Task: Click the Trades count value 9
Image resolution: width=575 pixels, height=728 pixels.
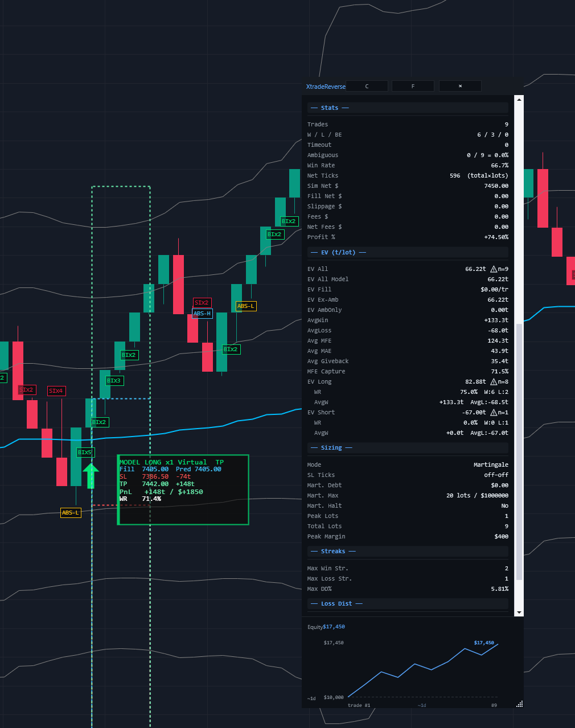Action: (506, 124)
